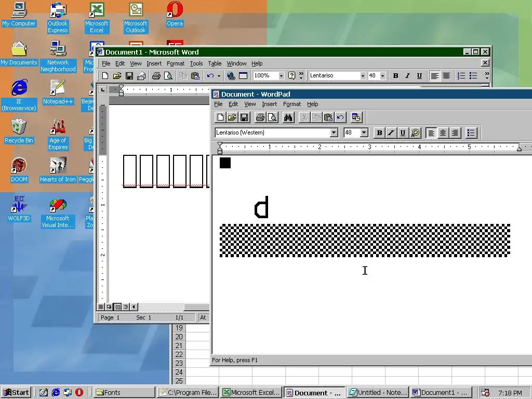Open WordPad Insert menu
Image resolution: width=532 pixels, height=399 pixels.
[270, 104]
